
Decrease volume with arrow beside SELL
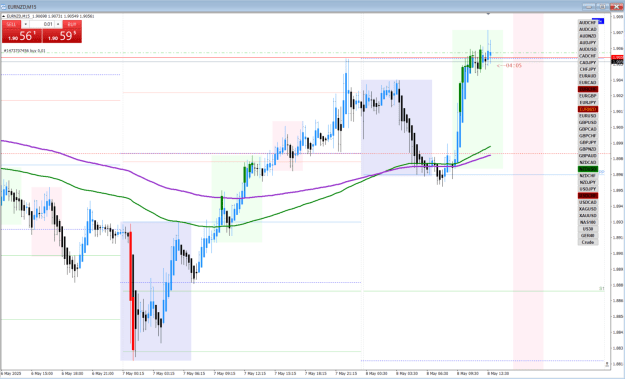[x=25, y=24]
